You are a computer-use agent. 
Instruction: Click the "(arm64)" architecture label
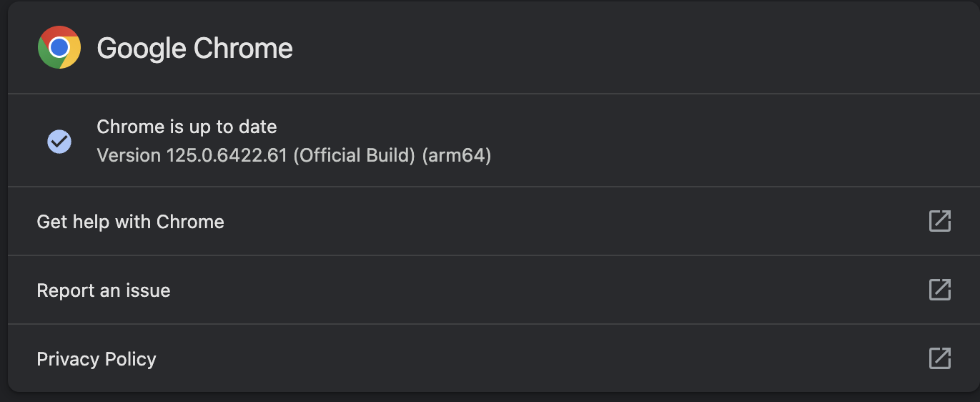(457, 155)
